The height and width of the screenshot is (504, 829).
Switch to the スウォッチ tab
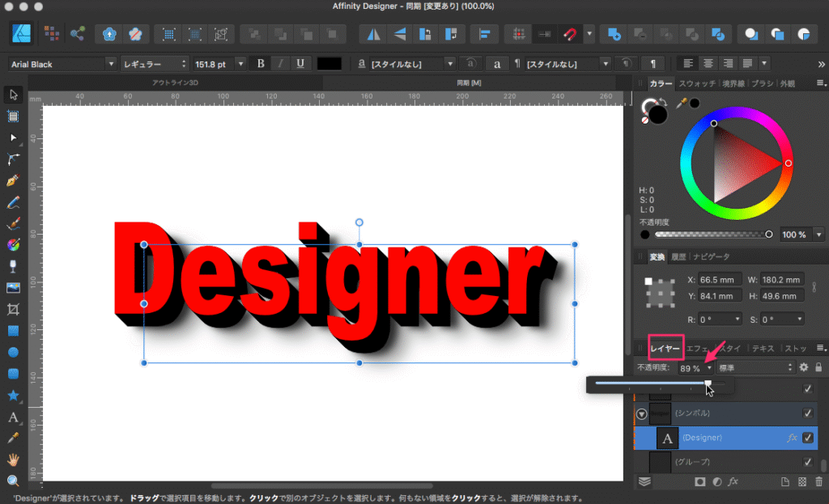[696, 83]
